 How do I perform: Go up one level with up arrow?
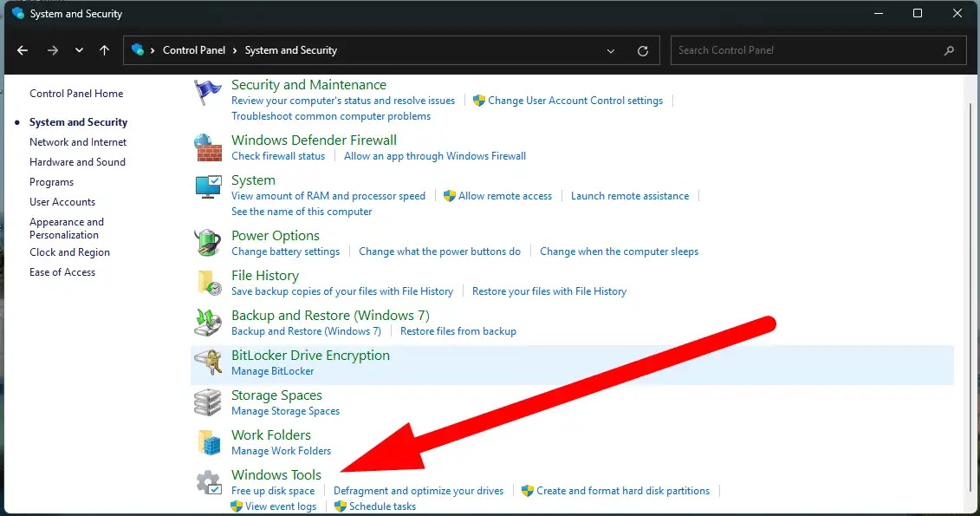(x=104, y=50)
